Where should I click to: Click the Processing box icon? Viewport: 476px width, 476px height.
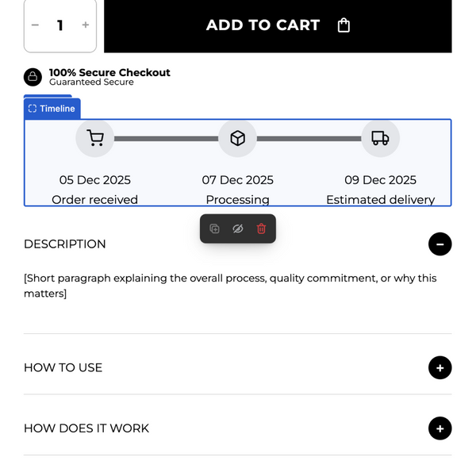tap(237, 139)
